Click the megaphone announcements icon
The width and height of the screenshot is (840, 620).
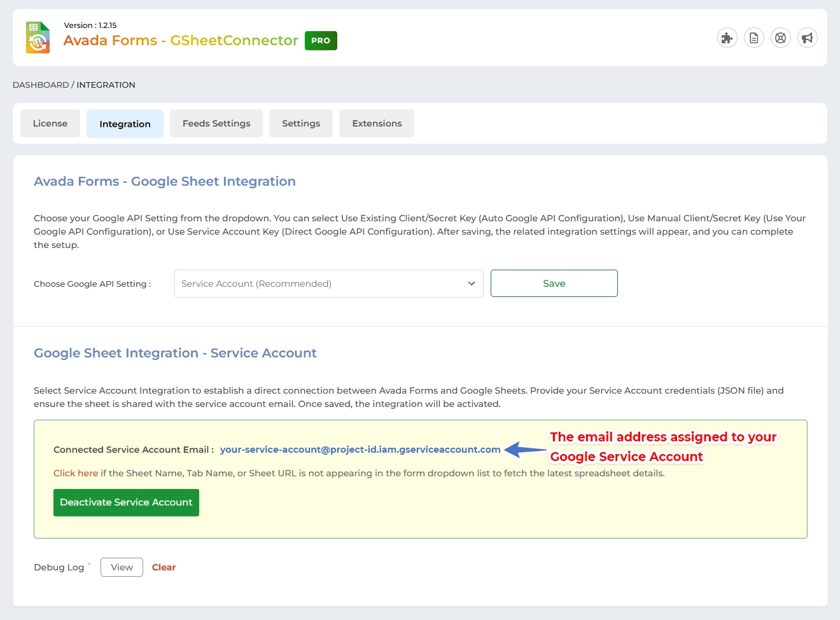807,38
